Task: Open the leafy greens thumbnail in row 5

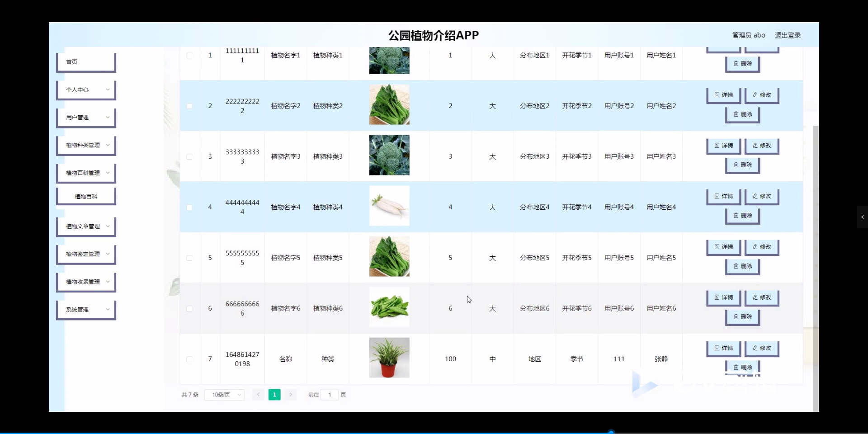Action: point(389,256)
